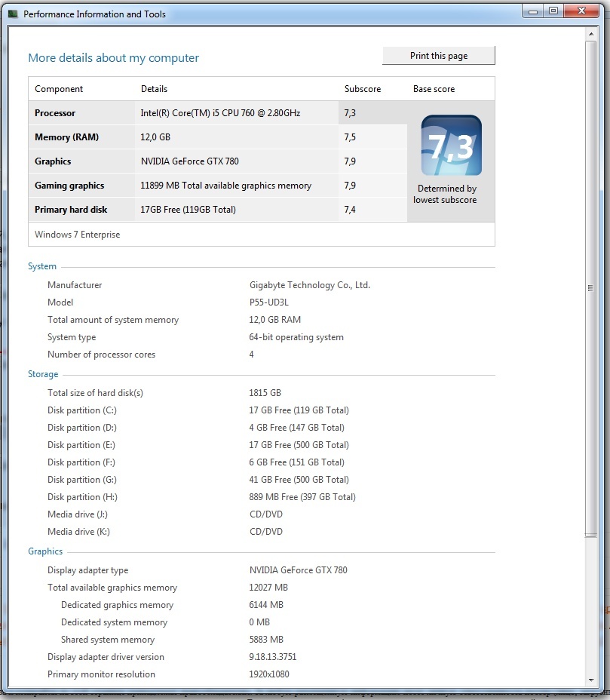Click the Graphics section heading
Image resolution: width=610 pixels, height=700 pixels.
[45, 551]
